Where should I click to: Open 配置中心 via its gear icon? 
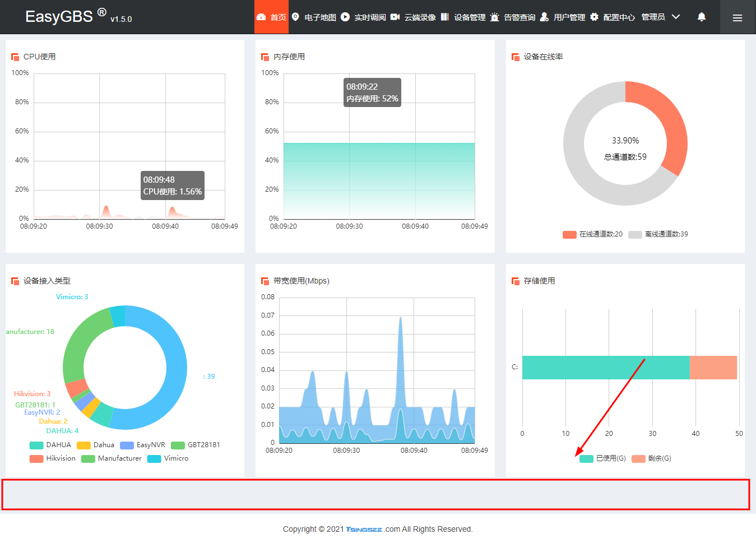[x=594, y=17]
